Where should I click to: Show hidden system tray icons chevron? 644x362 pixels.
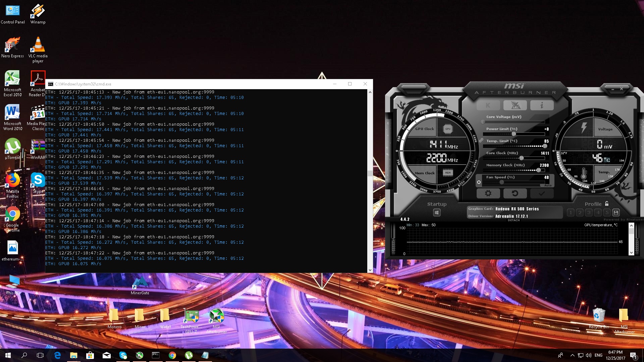572,355
